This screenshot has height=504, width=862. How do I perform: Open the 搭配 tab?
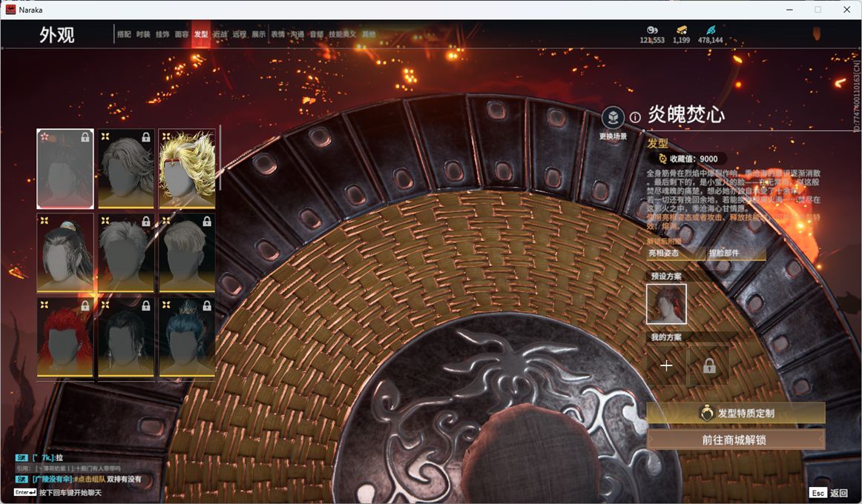(124, 34)
